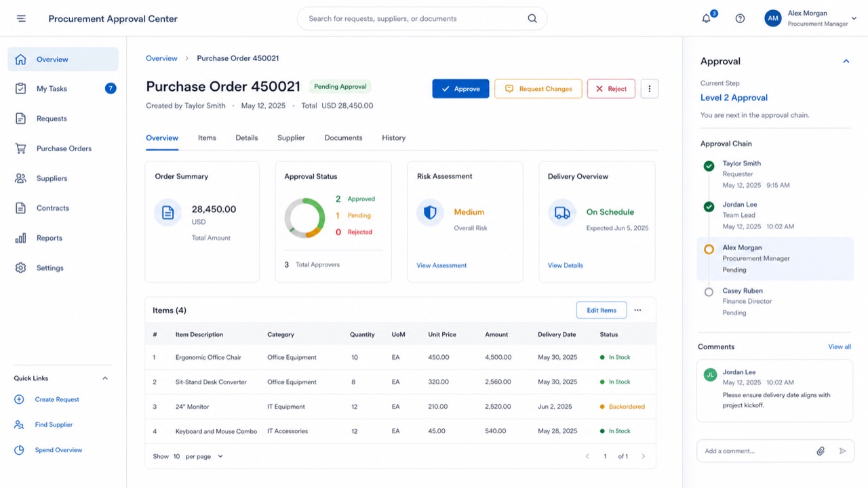The width and height of the screenshot is (868, 488).
Task: Go to the next items page
Action: click(x=644, y=456)
